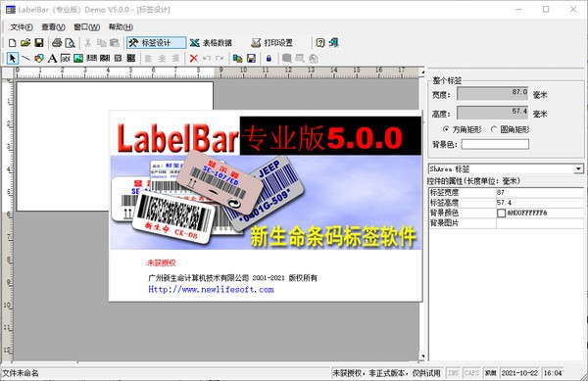Screen dimensions: 588x381
Task: Click the 标签宽度 property value 87
Action: 540,193
